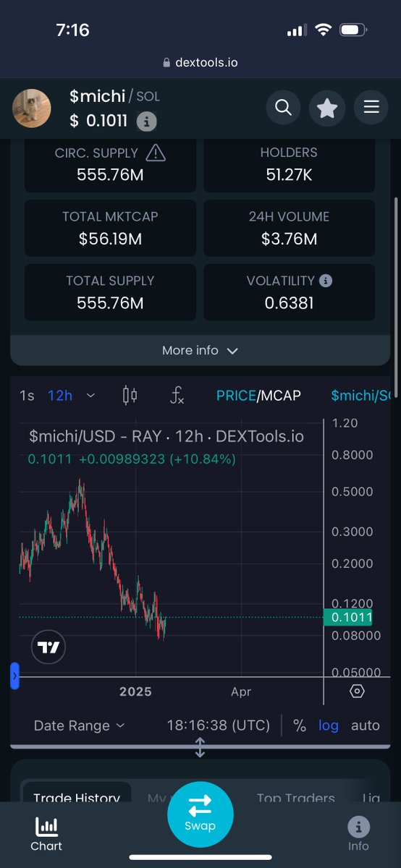Select the CIRC. SUPPLY 555.76M value
Screen dimensions: 401x868
click(110, 174)
